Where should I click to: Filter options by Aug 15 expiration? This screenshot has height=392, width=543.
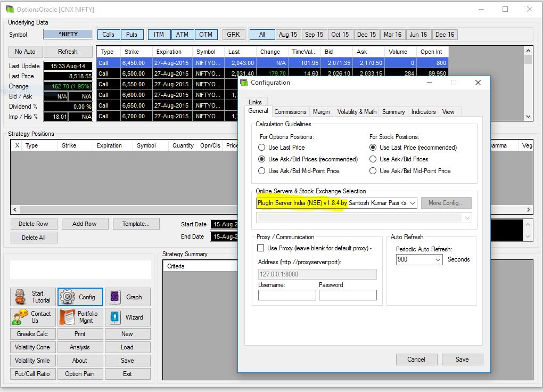point(288,35)
